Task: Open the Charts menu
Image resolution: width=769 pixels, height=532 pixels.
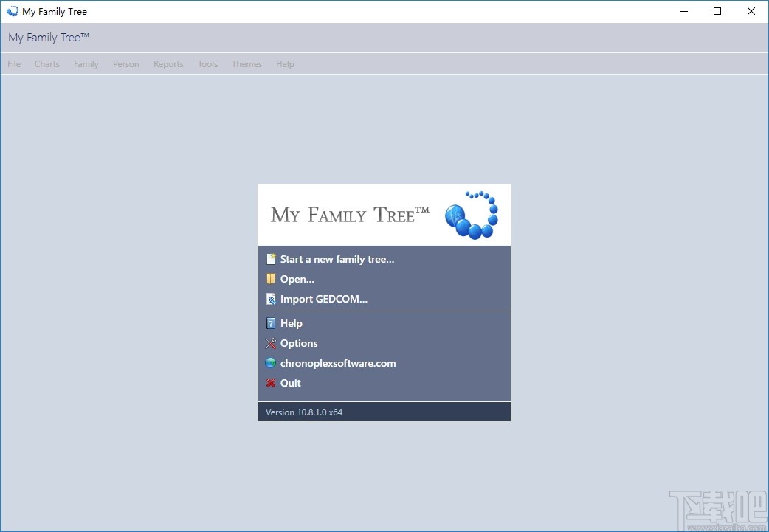Action: pos(47,64)
